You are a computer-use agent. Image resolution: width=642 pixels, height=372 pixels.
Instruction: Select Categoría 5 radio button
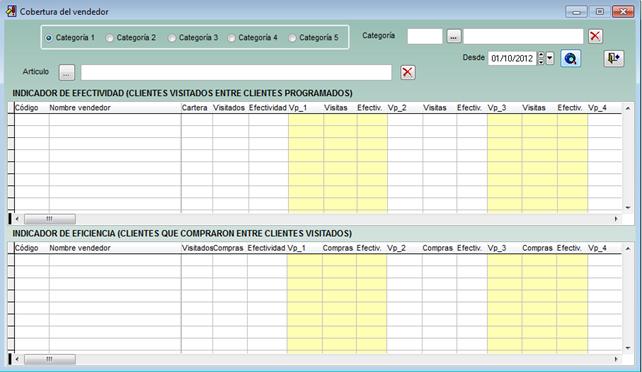click(x=292, y=38)
